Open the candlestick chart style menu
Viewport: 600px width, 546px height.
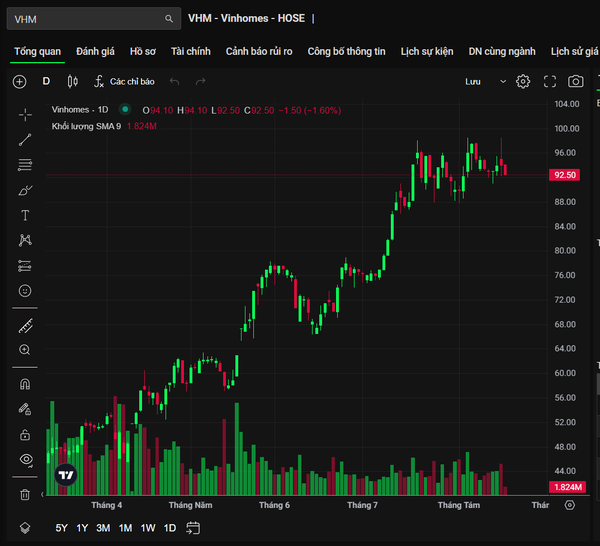pyautogui.click(x=73, y=81)
